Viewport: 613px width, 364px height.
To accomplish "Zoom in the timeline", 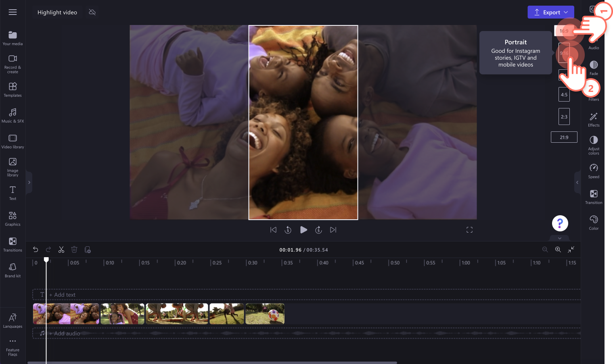I will [x=558, y=250].
